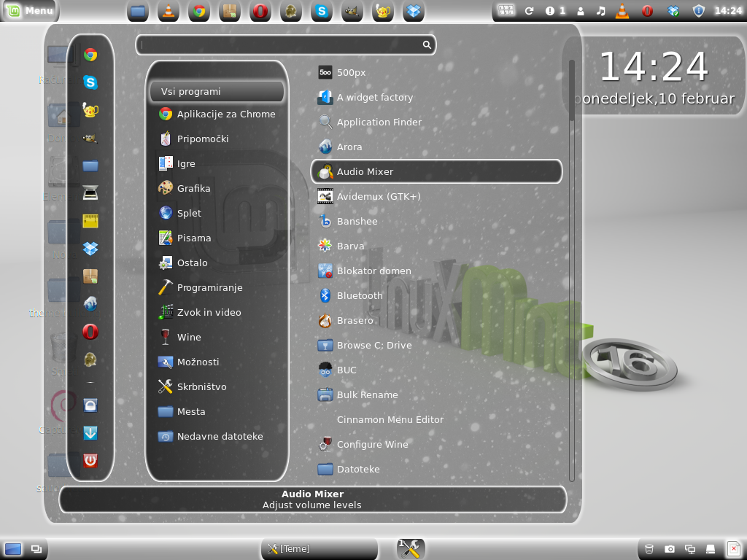Select the Skrbništvo category
This screenshot has height=560, width=747.
pyautogui.click(x=217, y=386)
